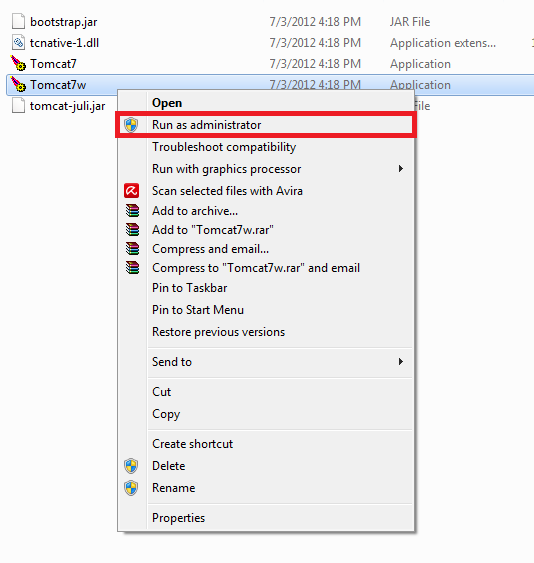Click the tomcat-juli.jar file icon
The image size is (534, 563).
coord(18,106)
